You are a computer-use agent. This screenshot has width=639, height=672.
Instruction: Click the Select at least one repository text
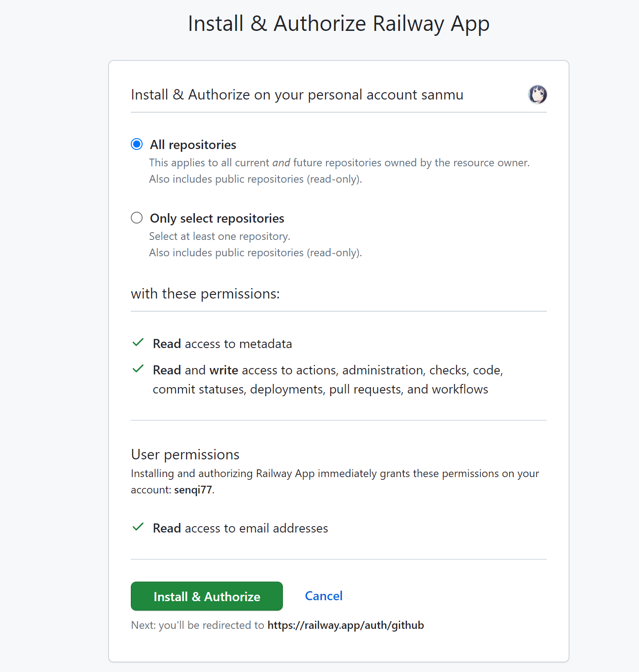[x=220, y=236]
